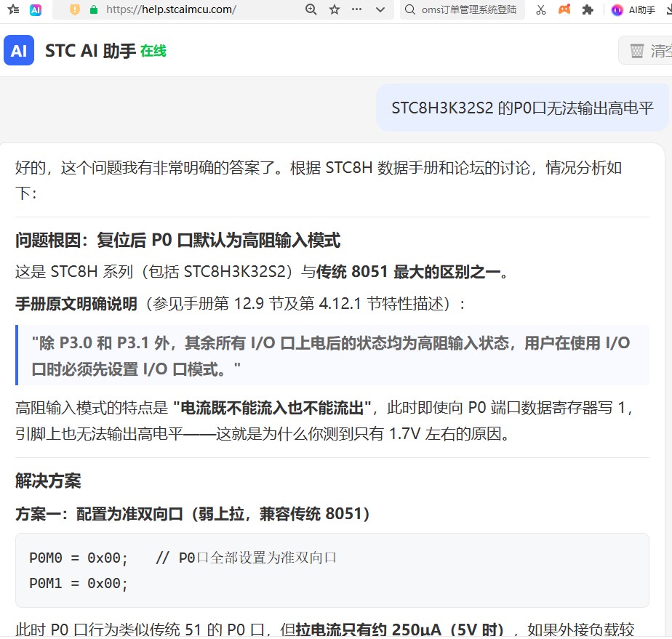Click the heading 问题根因：复位后 P0 口默认为高阻输入模式
672x639 pixels.
pyautogui.click(x=178, y=240)
